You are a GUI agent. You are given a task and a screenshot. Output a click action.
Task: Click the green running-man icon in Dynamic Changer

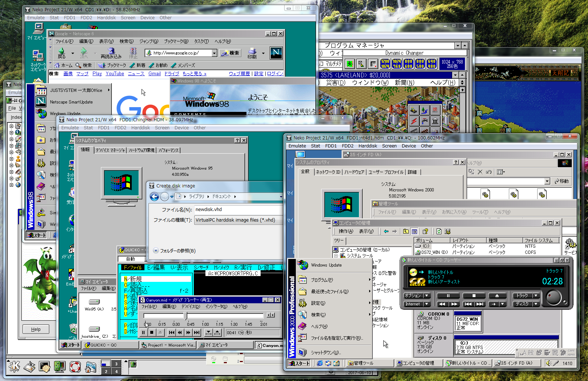pos(350,64)
